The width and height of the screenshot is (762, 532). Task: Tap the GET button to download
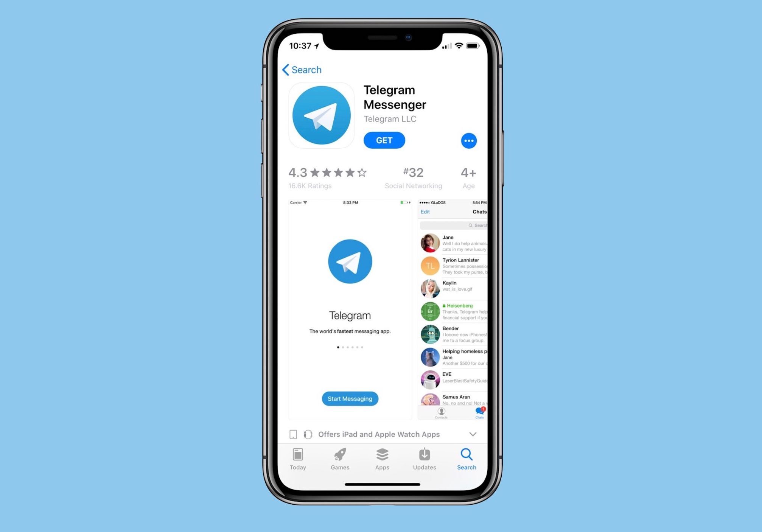pyautogui.click(x=383, y=140)
